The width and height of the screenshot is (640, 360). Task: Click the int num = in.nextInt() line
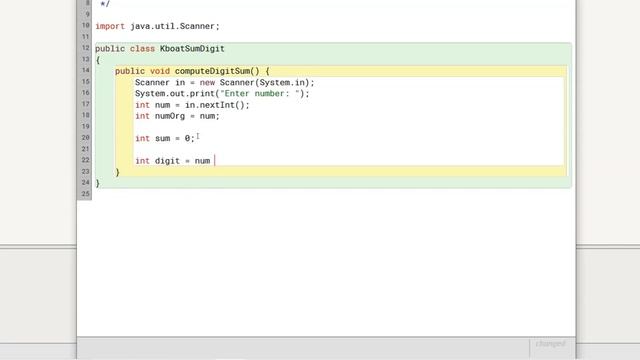(x=192, y=105)
